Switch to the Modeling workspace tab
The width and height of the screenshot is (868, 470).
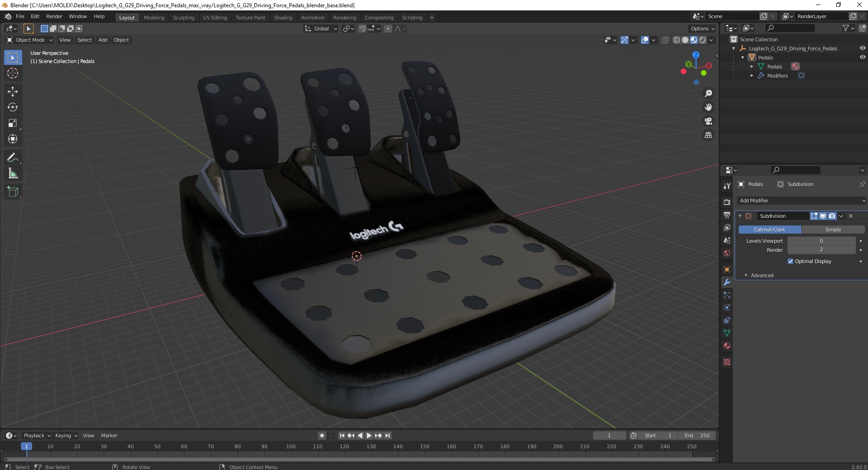coord(154,18)
